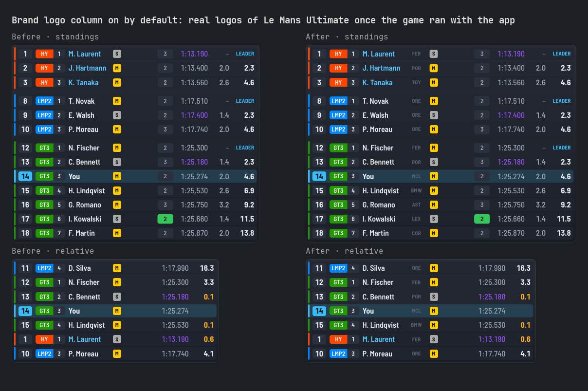The image size is (588, 391).
Task: Click the LEADER label for T. Novak in Before standings
Action: pos(245,101)
